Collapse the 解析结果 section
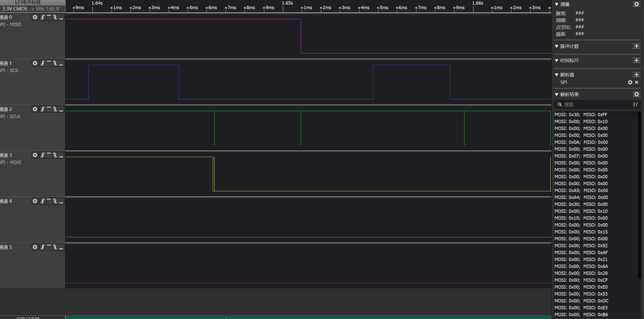644x319 pixels. (x=557, y=94)
